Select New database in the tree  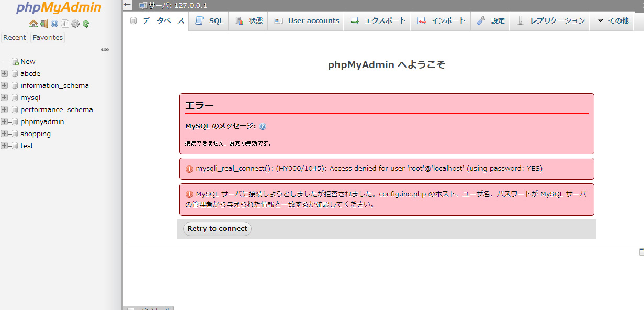[28, 61]
